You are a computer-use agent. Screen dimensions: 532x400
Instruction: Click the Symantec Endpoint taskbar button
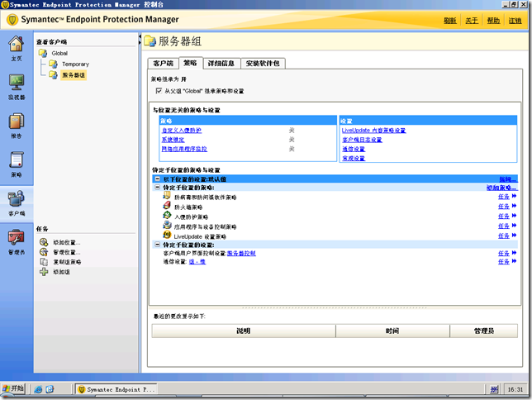click(116, 389)
